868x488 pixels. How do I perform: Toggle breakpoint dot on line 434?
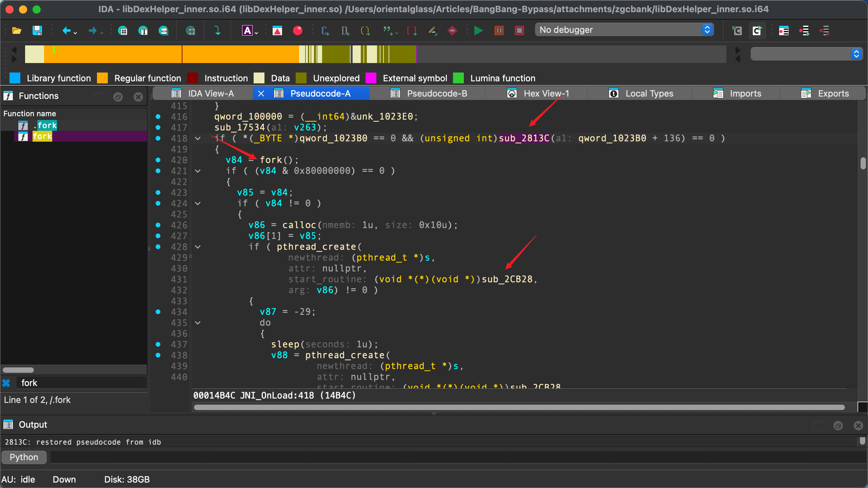[x=158, y=312]
